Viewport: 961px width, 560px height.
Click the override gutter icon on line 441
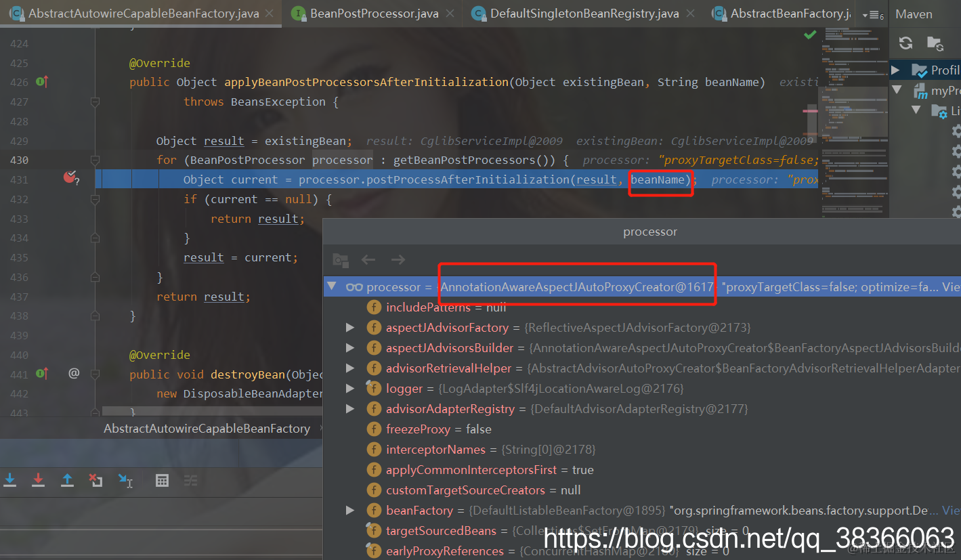[41, 374]
